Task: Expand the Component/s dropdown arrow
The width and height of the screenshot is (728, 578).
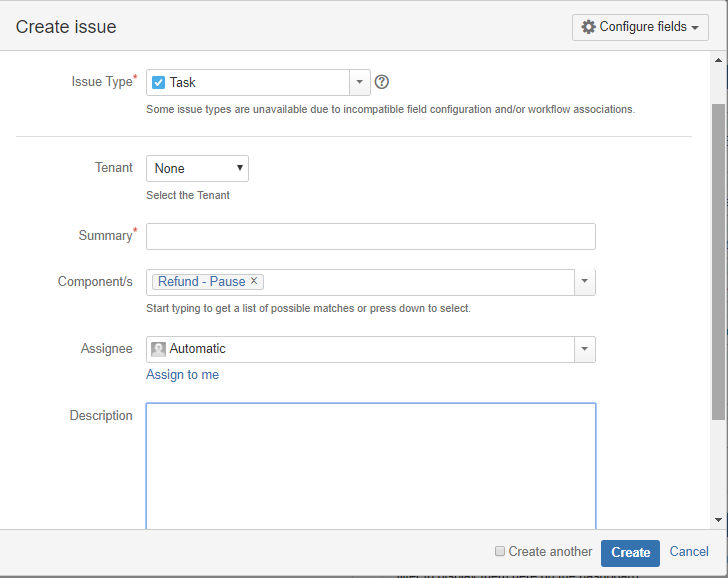Action: tap(585, 282)
